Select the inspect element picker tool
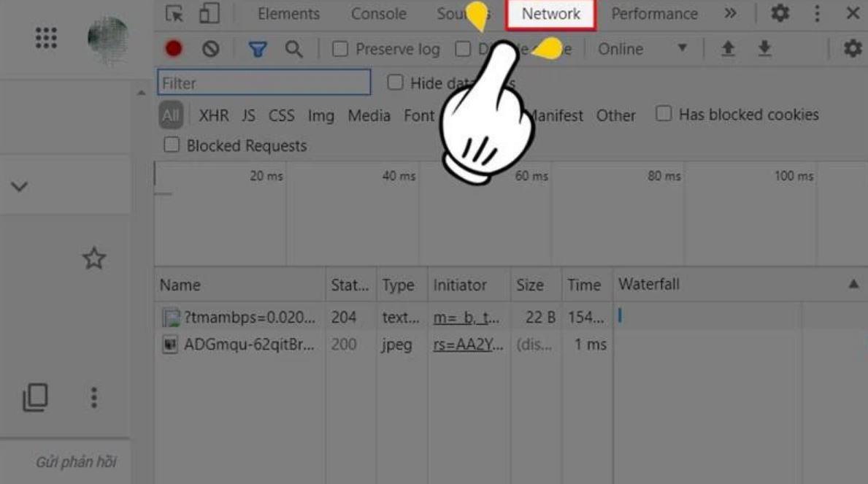Image resolution: width=868 pixels, height=484 pixels. [x=174, y=13]
